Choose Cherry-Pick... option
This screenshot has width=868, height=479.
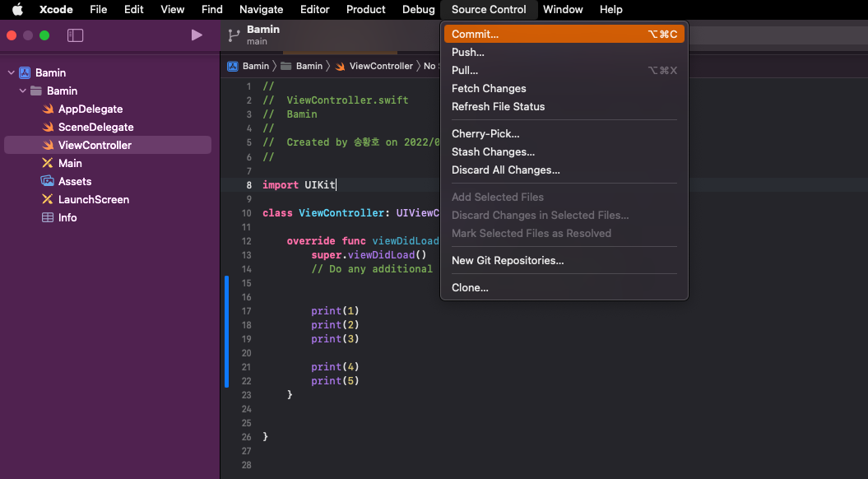(x=564, y=133)
